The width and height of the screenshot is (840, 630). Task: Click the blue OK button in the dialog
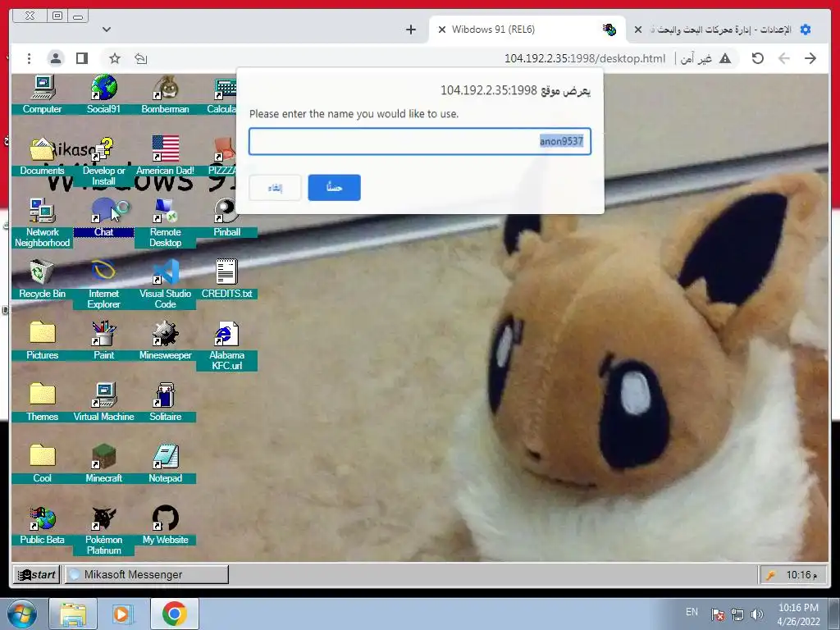tap(335, 188)
